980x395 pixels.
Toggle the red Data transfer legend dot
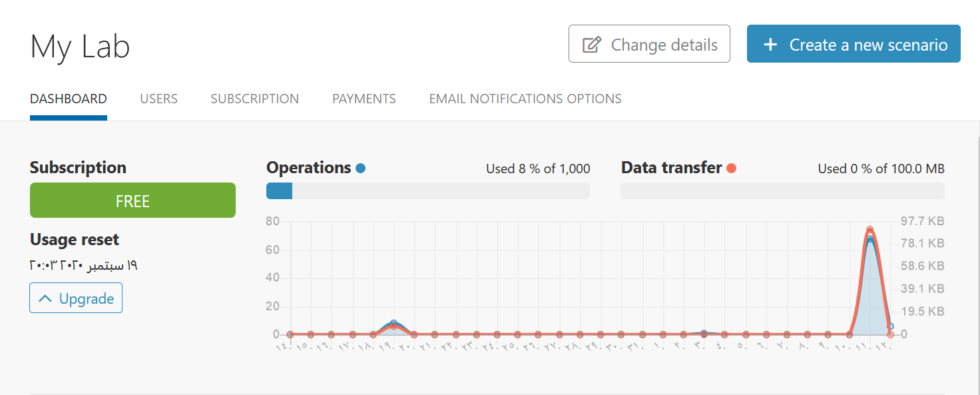(x=731, y=168)
